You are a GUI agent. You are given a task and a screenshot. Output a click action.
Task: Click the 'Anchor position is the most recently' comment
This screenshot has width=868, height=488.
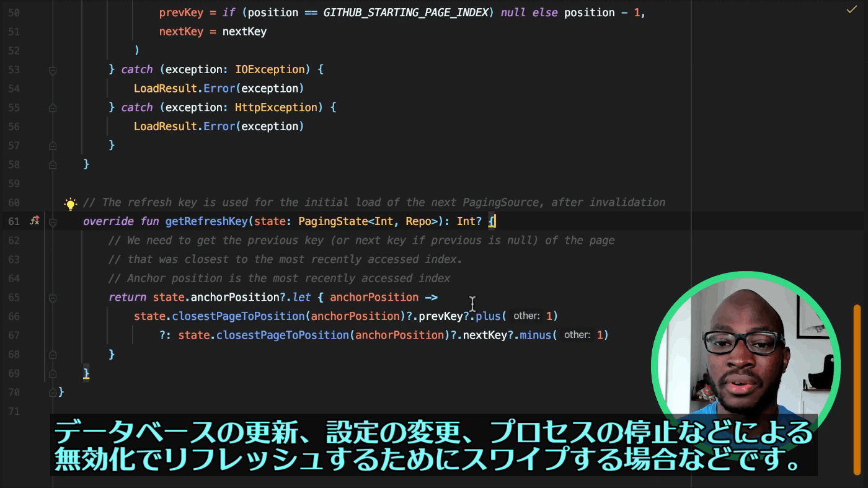pos(279,278)
